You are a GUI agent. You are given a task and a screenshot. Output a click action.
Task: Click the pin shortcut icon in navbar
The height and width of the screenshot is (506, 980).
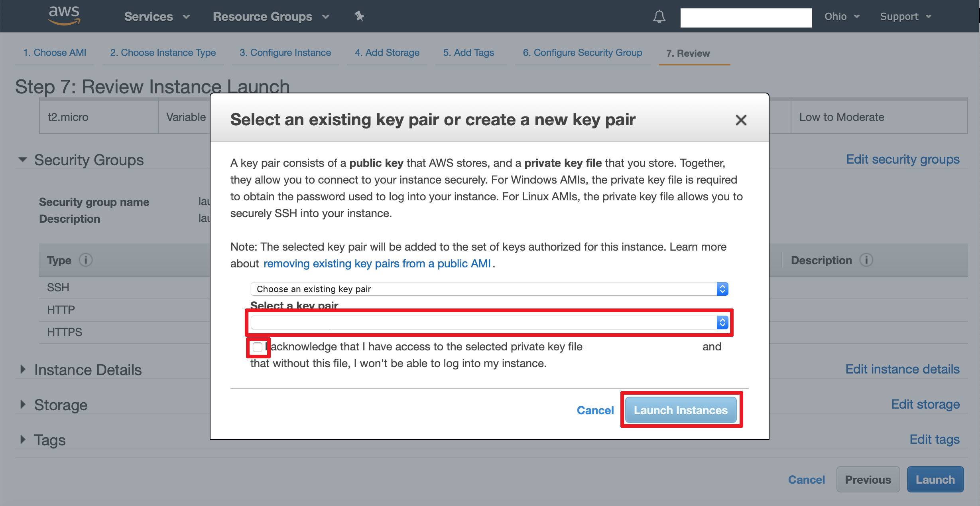[359, 16]
